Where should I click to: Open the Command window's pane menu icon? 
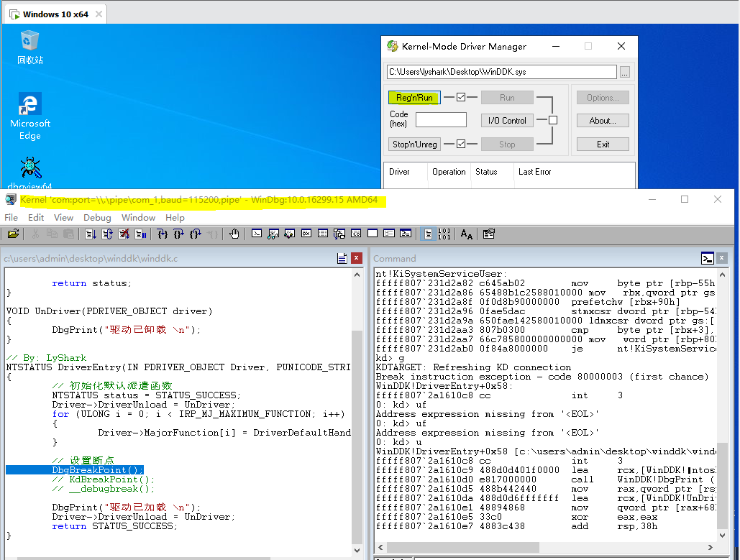point(707,258)
